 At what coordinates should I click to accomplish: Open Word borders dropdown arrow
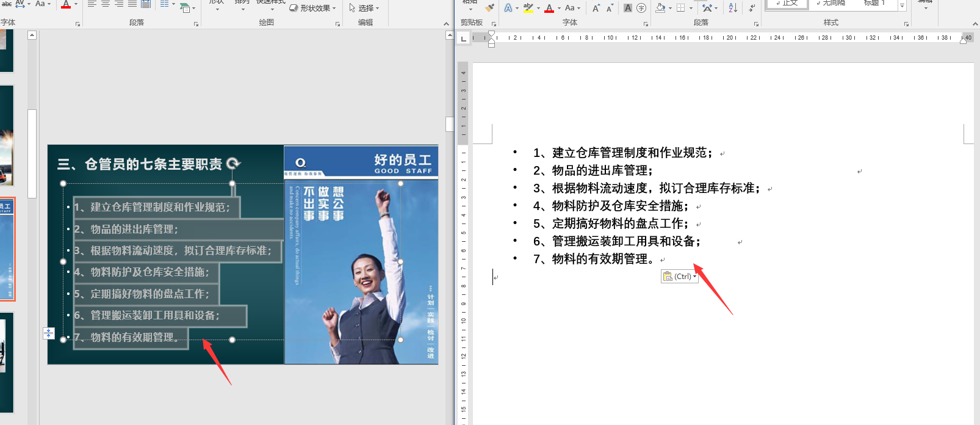691,9
